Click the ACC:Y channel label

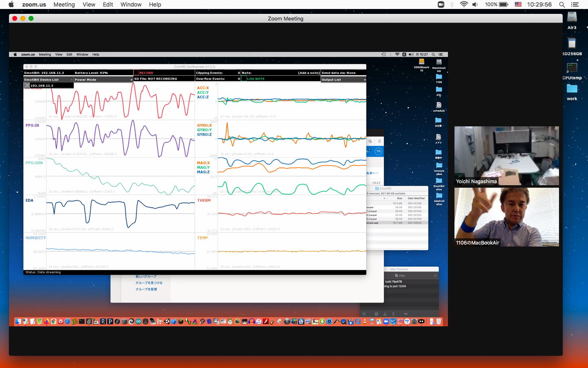pos(203,92)
